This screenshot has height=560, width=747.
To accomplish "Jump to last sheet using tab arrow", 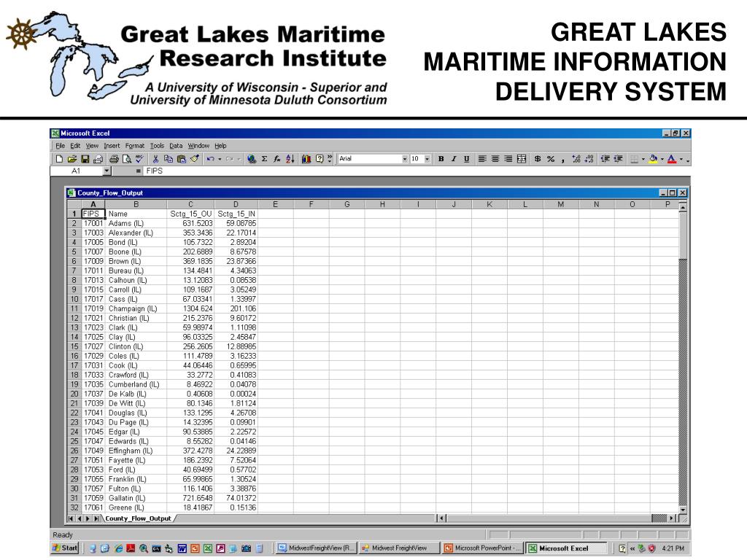I will tap(97, 518).
